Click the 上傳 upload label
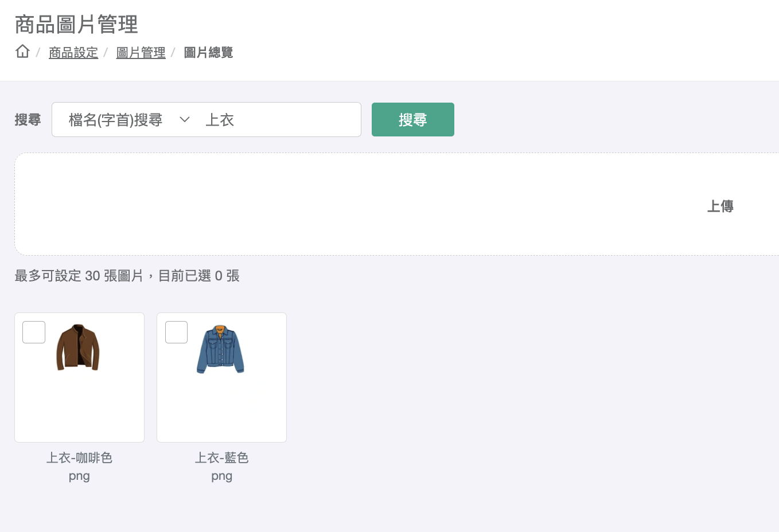The image size is (779, 532). click(720, 206)
